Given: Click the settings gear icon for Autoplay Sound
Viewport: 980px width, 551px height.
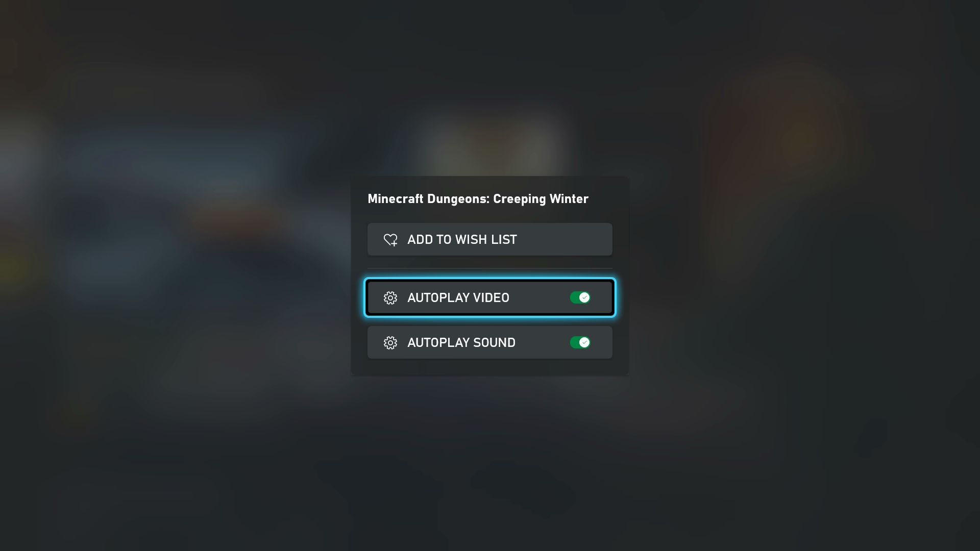Looking at the screenshot, I should point(390,342).
